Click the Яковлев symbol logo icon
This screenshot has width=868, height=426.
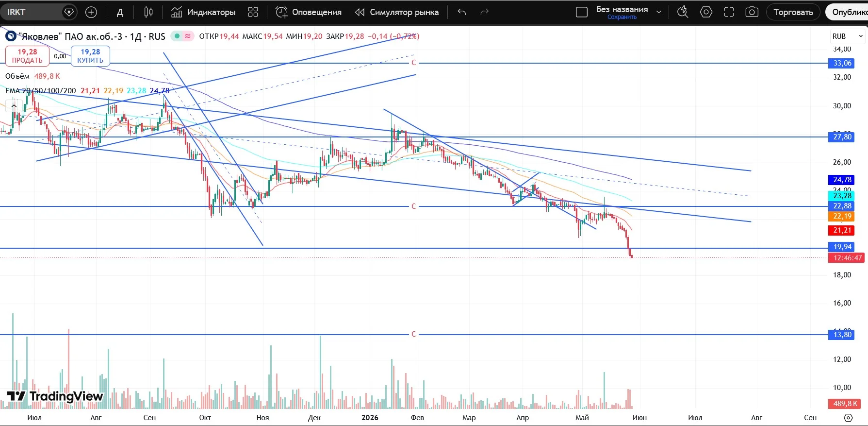(x=11, y=36)
